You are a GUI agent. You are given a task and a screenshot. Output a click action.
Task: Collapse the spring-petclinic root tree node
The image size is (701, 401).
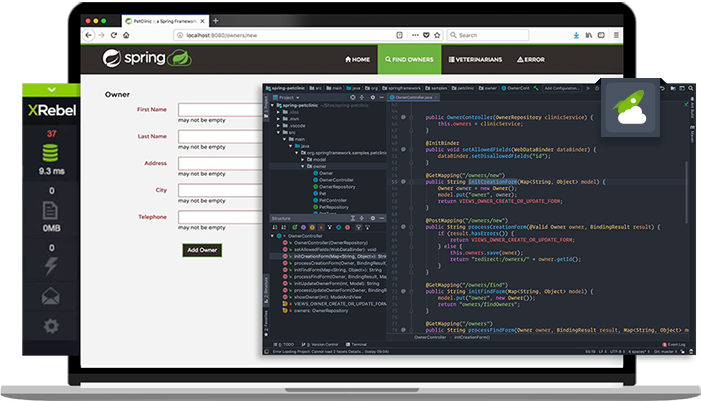click(x=272, y=106)
